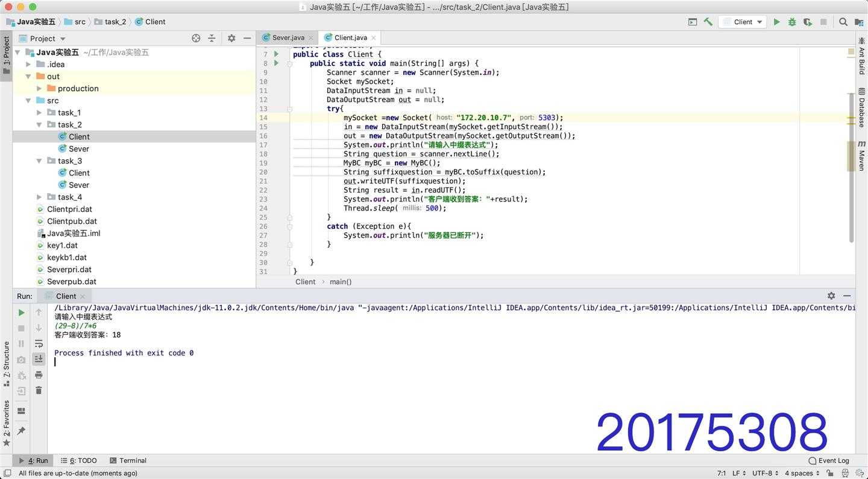Run the Client configuration from the toolbar
This screenshot has height=479, width=868.
(x=776, y=22)
